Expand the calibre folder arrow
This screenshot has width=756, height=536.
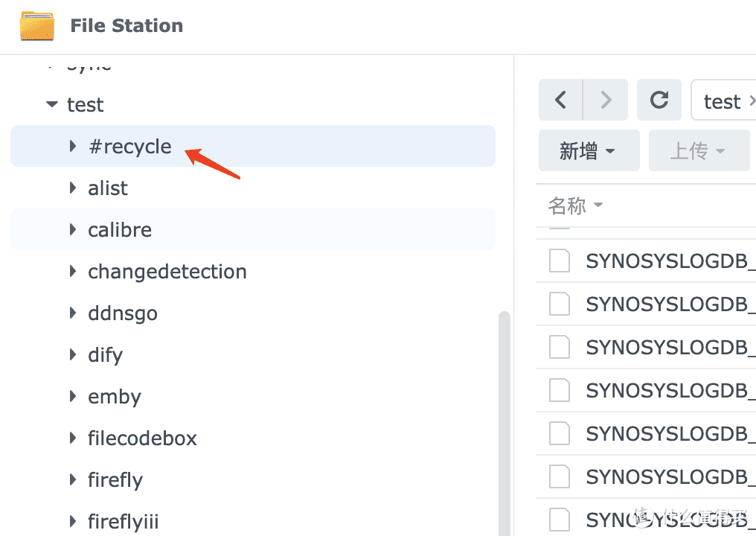pyautogui.click(x=73, y=230)
